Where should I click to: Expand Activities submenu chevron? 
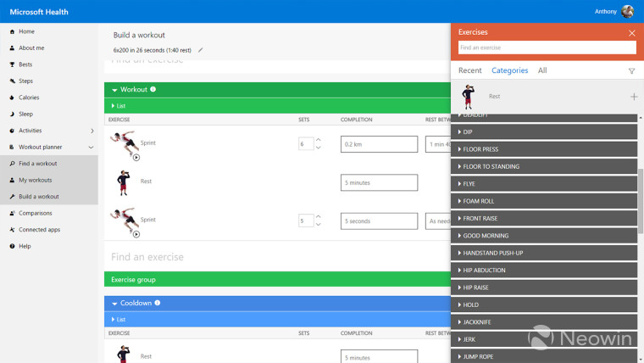(x=92, y=131)
